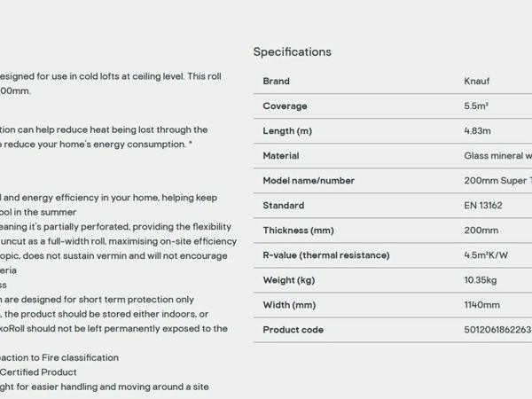The image size is (532, 399).
Task: Select the Brand row label
Action: [276, 81]
